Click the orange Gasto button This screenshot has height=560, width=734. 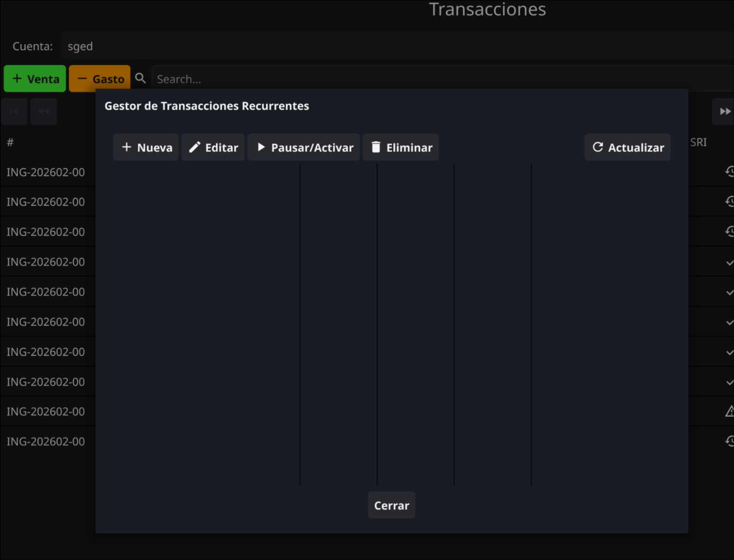click(100, 79)
